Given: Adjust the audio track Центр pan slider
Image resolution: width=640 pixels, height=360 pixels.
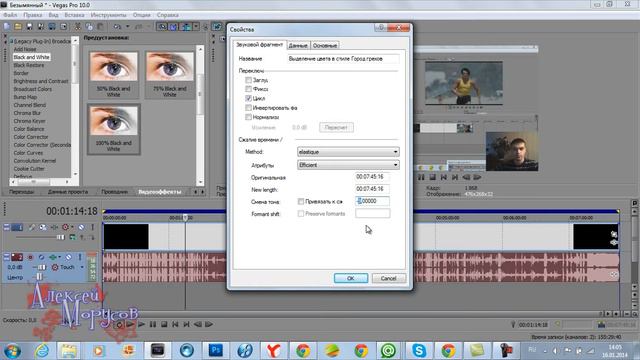Looking at the screenshot, I should click(x=40, y=277).
